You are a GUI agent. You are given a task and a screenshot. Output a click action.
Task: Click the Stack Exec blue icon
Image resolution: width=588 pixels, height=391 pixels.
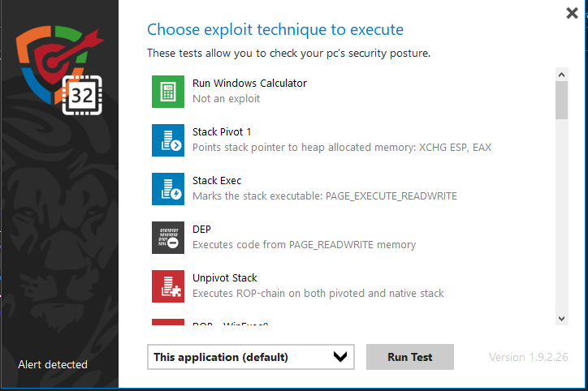tap(168, 188)
